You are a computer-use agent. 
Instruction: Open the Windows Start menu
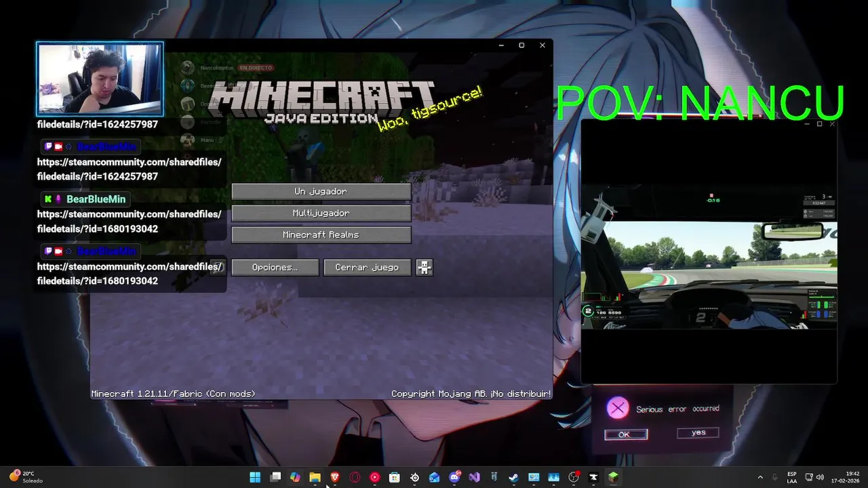pyautogui.click(x=255, y=477)
